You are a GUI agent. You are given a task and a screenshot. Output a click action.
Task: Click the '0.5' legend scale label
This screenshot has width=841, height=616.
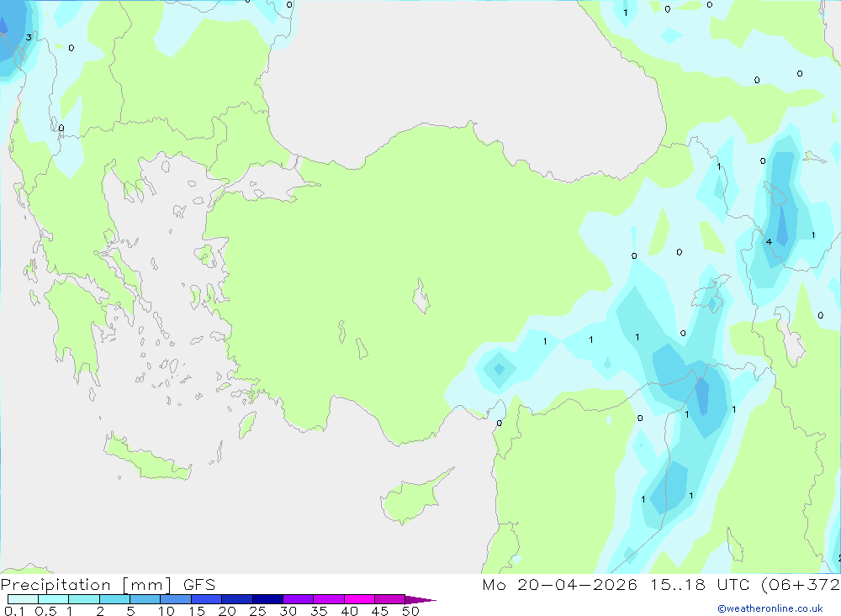click(x=45, y=611)
